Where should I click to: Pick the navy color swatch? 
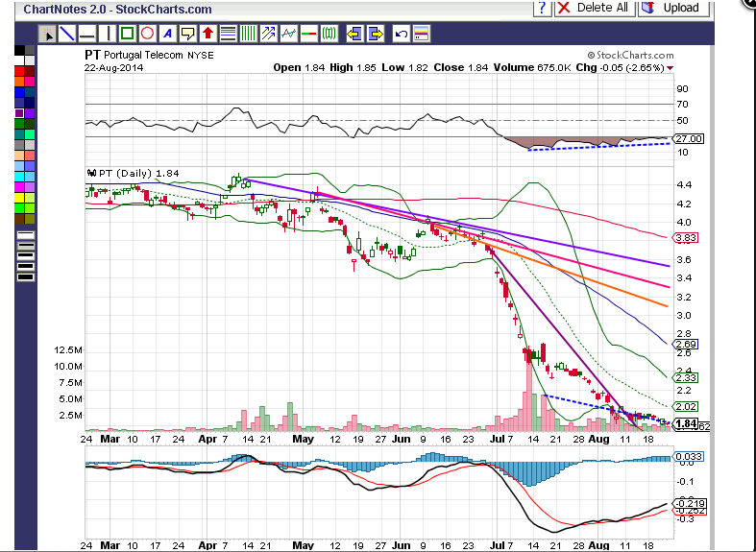tap(30, 103)
